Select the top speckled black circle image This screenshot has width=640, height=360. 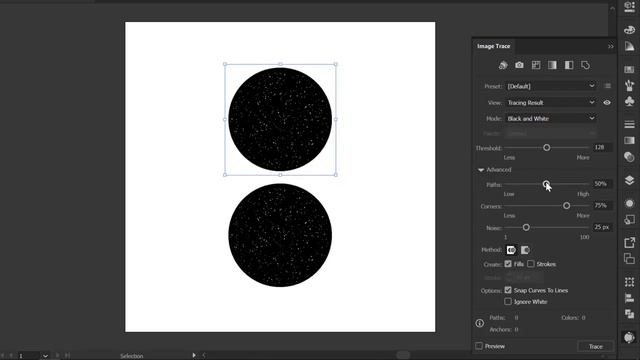(x=280, y=119)
